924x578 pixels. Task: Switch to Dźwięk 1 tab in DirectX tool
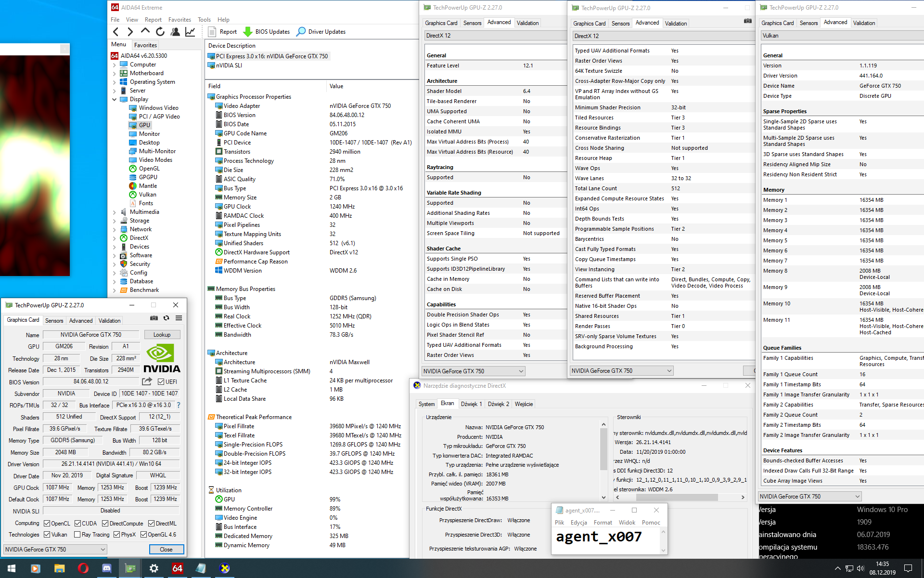click(x=471, y=404)
